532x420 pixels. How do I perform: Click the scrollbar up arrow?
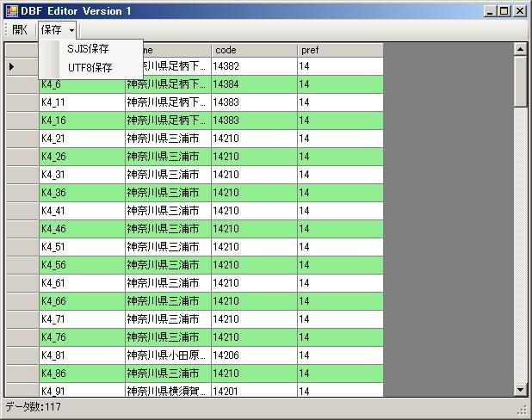[x=519, y=50]
